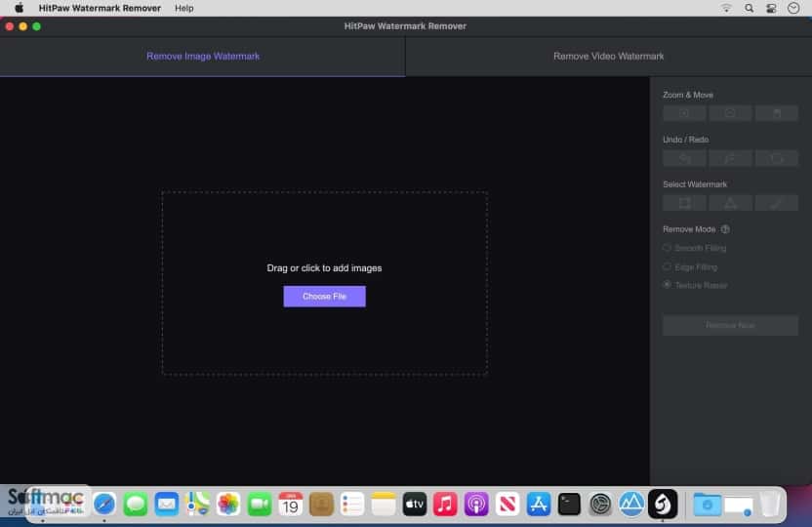Click the undo arrow icon
The height and width of the screenshot is (527, 812).
684,158
